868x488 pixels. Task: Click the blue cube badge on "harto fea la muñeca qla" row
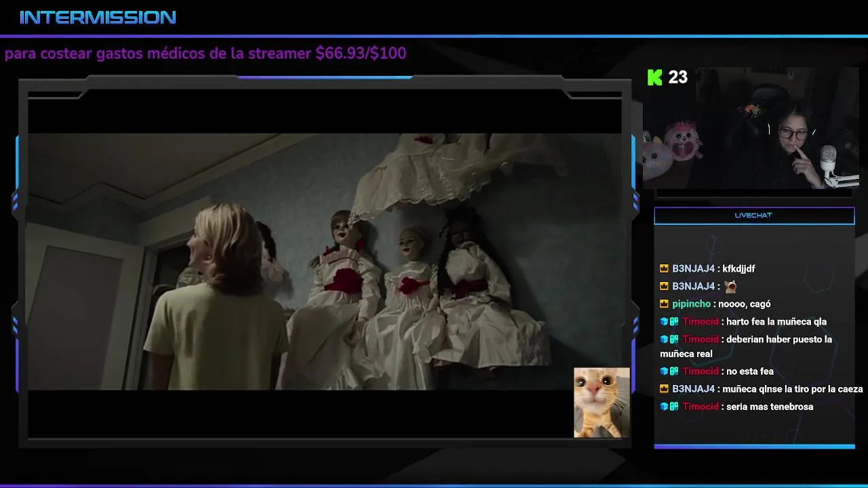pyautogui.click(x=665, y=322)
